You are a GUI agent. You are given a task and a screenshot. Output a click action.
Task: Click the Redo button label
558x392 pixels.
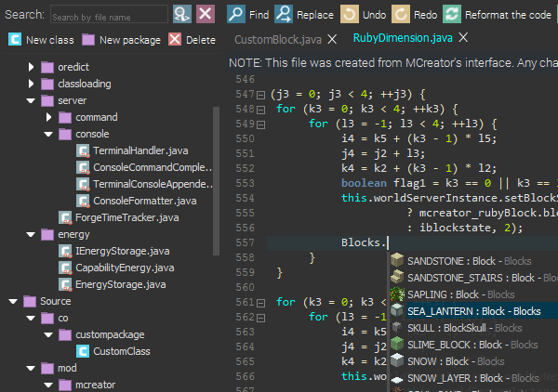coord(426,15)
